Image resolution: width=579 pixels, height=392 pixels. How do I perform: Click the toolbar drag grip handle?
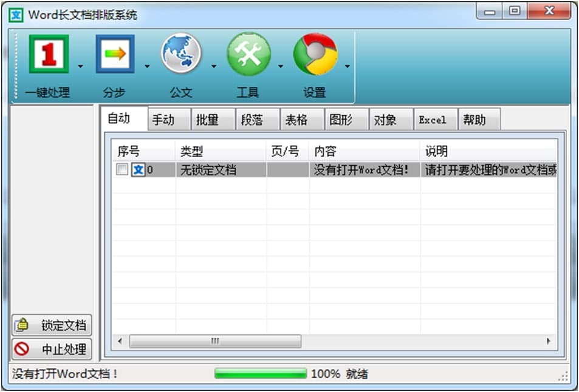point(16,66)
